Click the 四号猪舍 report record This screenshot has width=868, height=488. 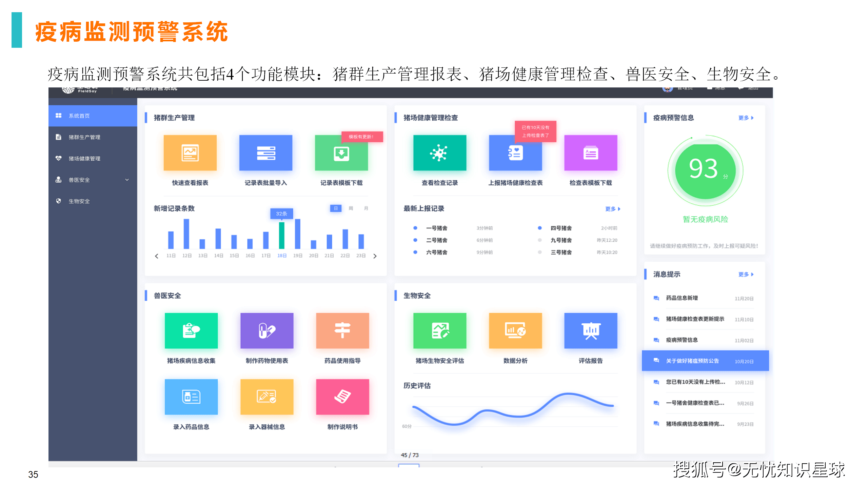pos(577,228)
